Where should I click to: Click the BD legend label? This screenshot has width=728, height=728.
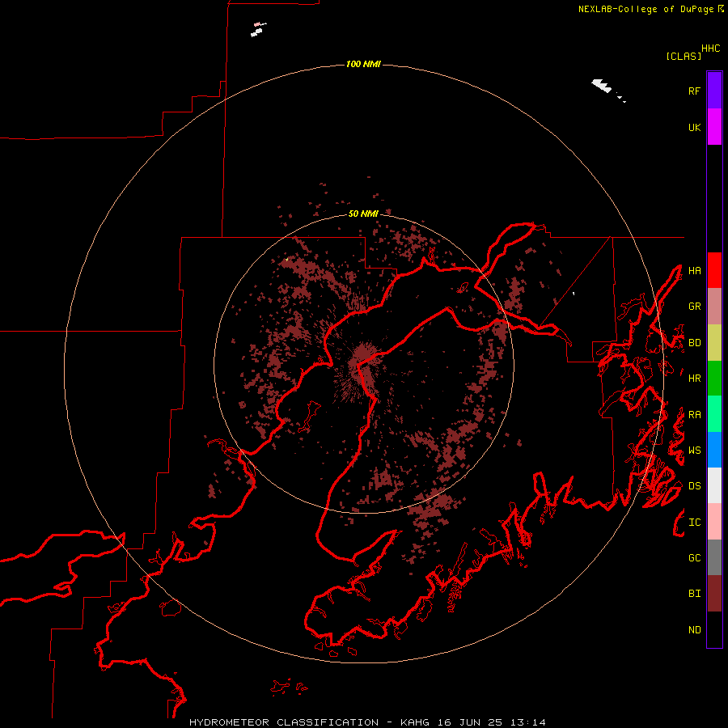[694, 343]
